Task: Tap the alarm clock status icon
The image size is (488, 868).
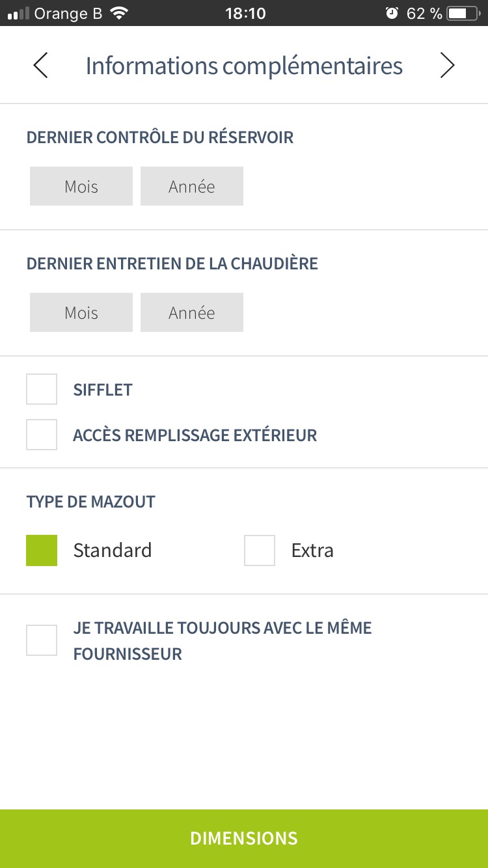Action: (x=392, y=14)
